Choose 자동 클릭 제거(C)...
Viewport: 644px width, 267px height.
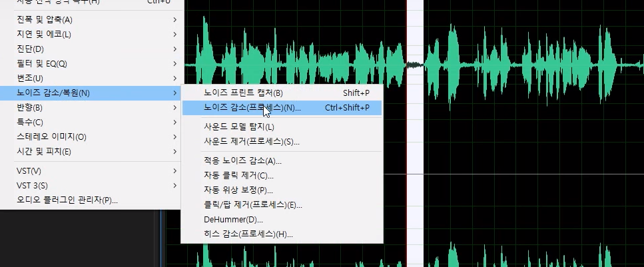pos(282,176)
